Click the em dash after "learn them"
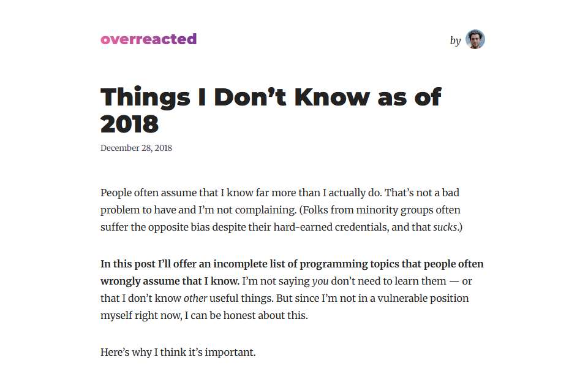The height and width of the screenshot is (368, 588). pos(454,282)
